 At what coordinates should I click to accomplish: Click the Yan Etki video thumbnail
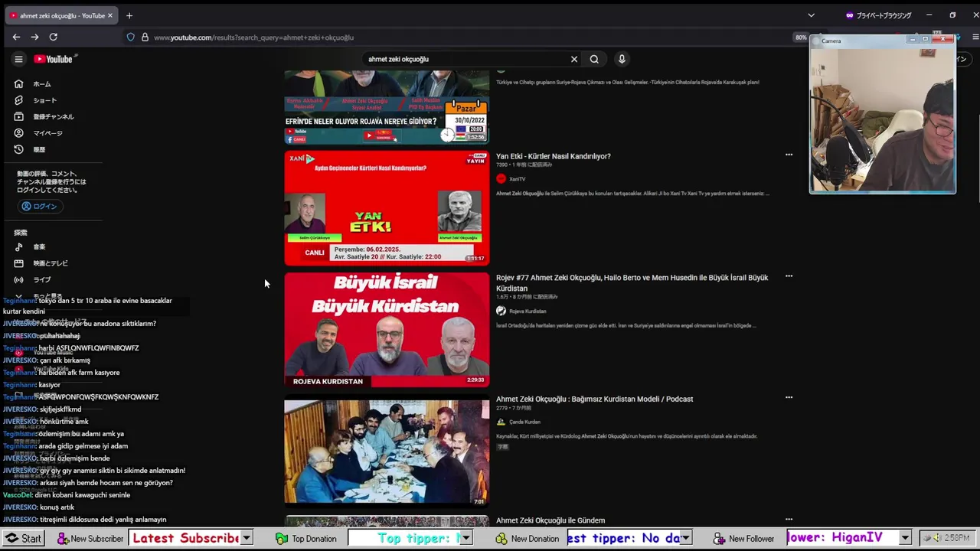pyautogui.click(x=387, y=207)
